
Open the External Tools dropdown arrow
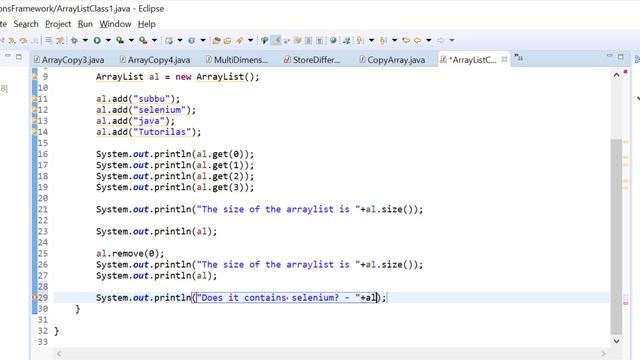click(154, 40)
